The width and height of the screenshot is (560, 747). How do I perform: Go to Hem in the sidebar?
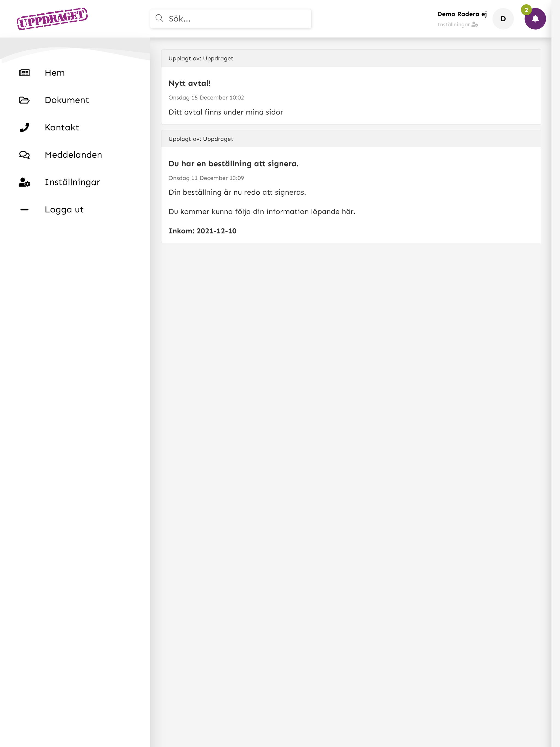pos(55,73)
